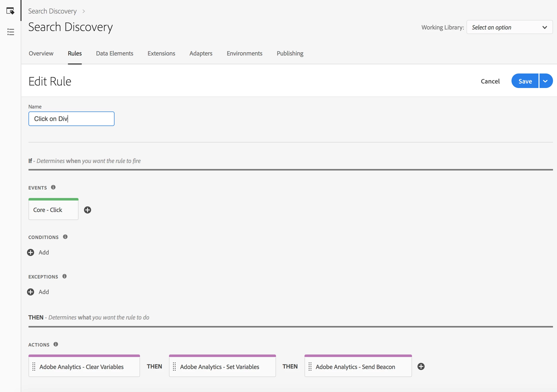Click the property selector icon in sidebar
Screen dimensions: 557x392
coord(10,11)
